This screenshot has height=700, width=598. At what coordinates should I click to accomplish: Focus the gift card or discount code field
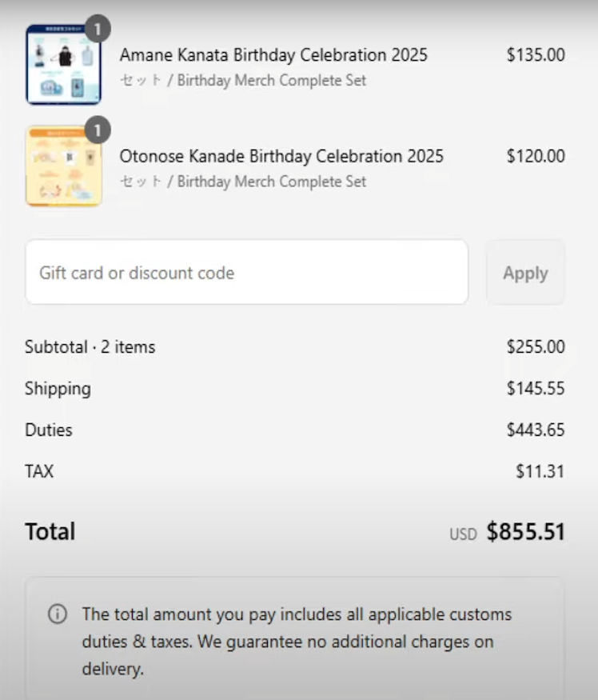[x=246, y=273]
